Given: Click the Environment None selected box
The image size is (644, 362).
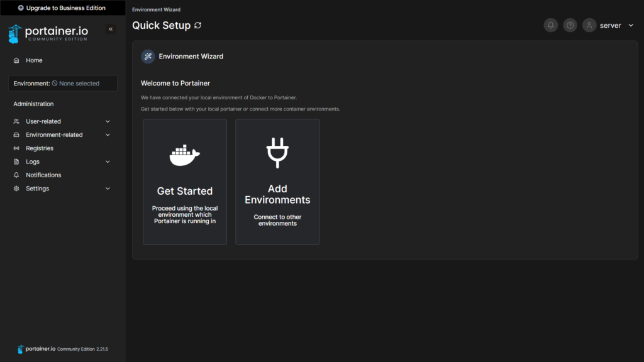Looking at the screenshot, I should [x=62, y=84].
